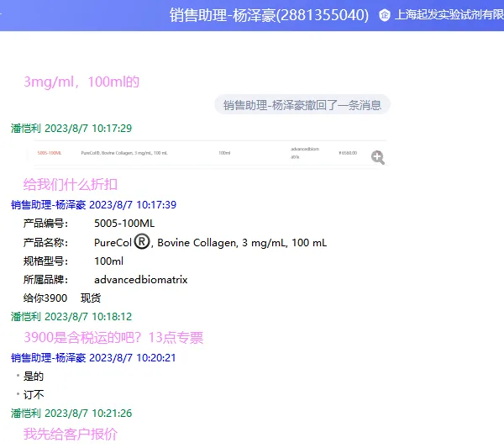Click product name 'PureCol Bovine Collagen' text

click(x=211, y=242)
